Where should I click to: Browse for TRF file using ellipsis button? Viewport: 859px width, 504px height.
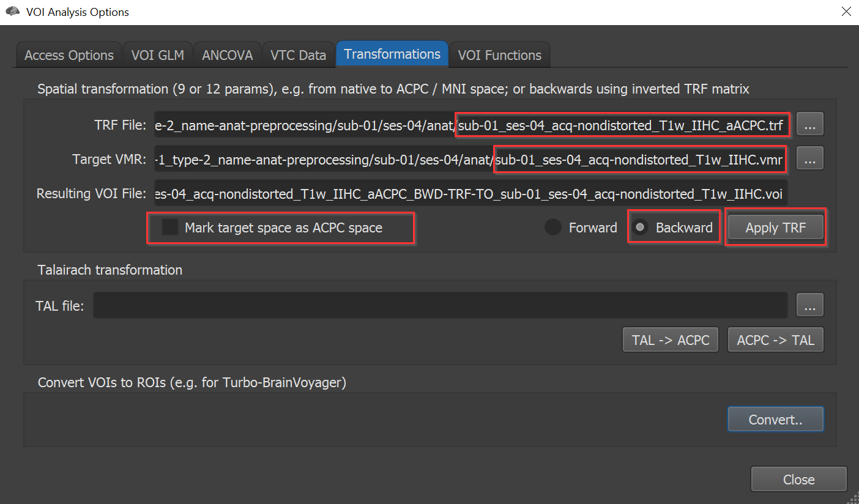809,125
